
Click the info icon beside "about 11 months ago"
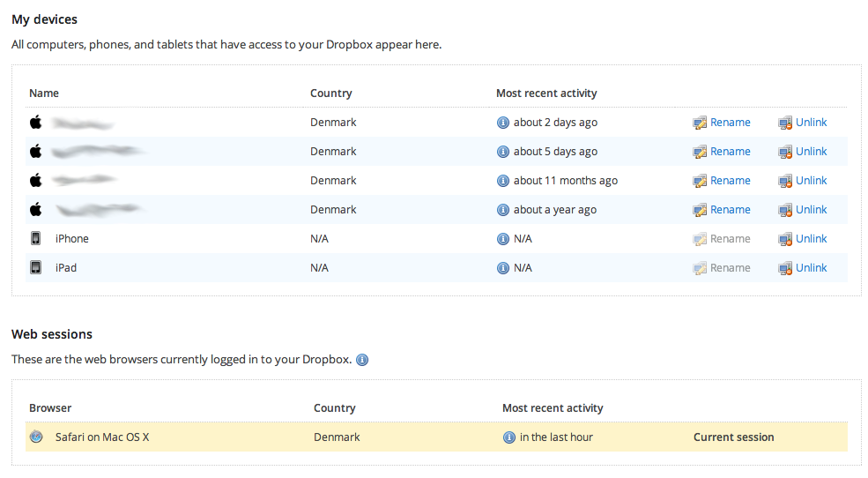point(503,181)
